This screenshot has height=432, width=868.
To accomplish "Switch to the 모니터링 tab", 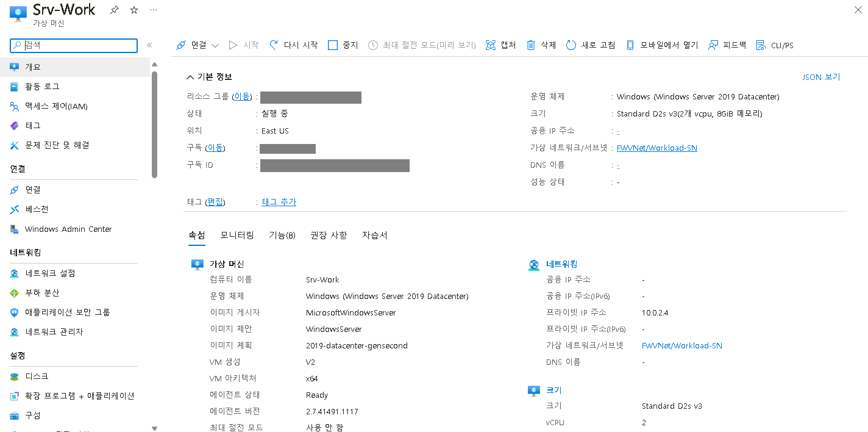I will tap(237, 236).
